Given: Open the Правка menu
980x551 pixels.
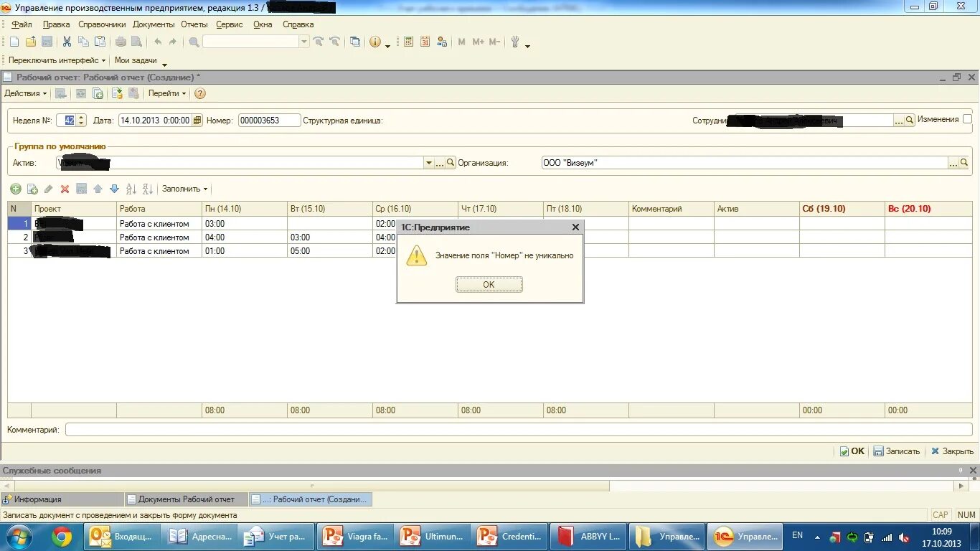Looking at the screenshot, I should (56, 24).
